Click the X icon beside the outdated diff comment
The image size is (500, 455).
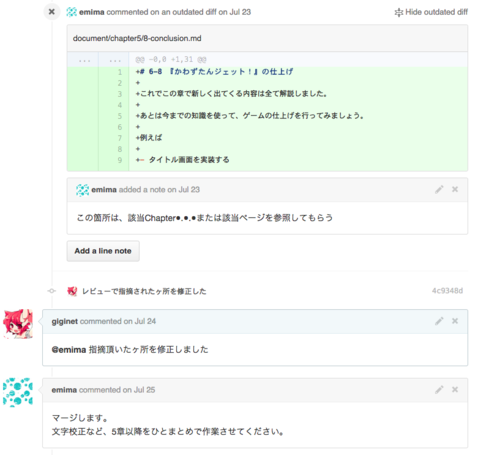click(52, 12)
